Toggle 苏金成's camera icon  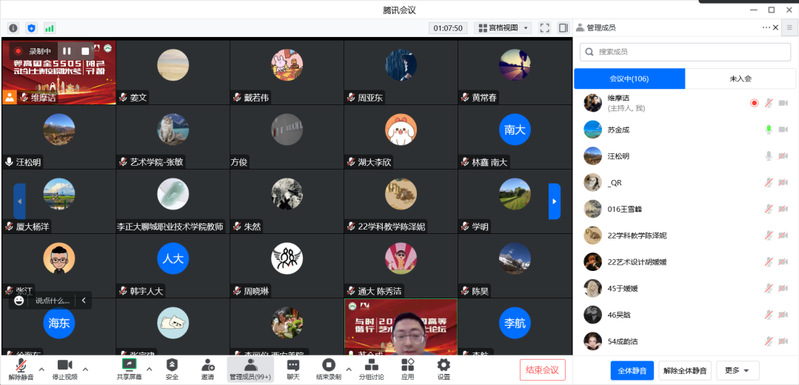coord(783,129)
